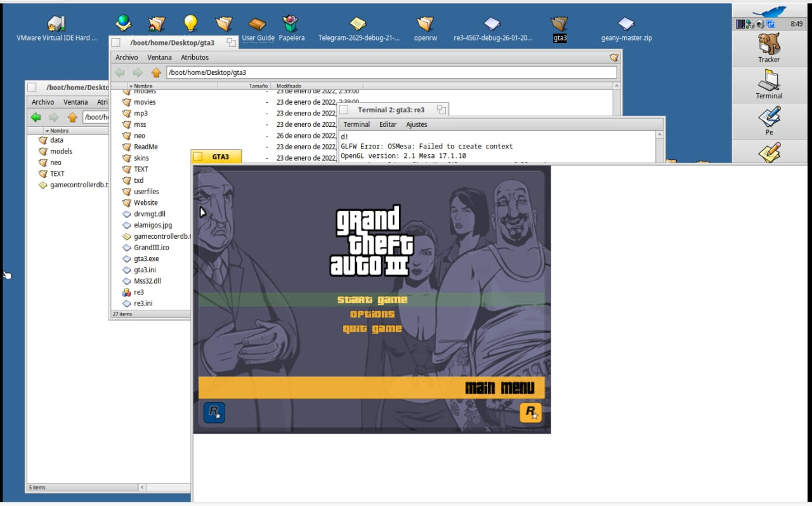812x506 pixels.
Task: Click the volume speaker tray icon
Action: tap(760, 24)
